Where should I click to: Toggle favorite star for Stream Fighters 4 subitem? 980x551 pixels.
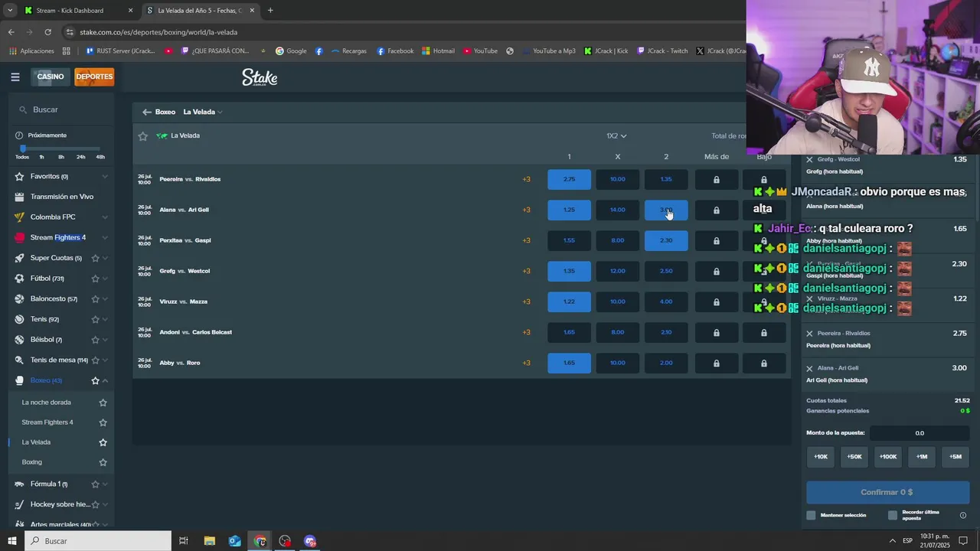[x=103, y=422]
